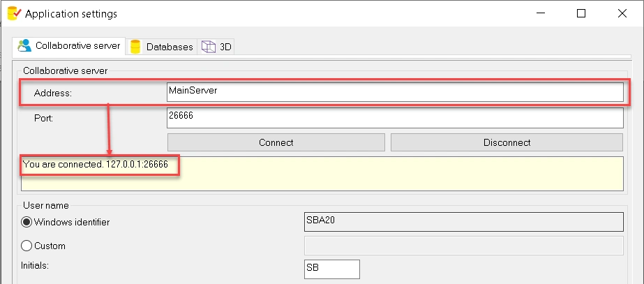Click the Initials field containing SB
This screenshot has width=644, height=284.
(331, 269)
